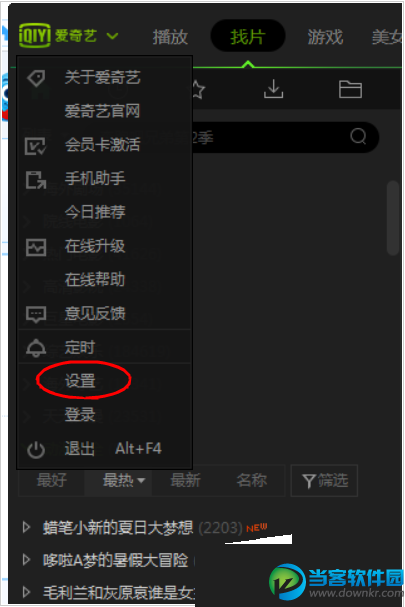Click the vertical scrollbar thumb

click(393, 218)
